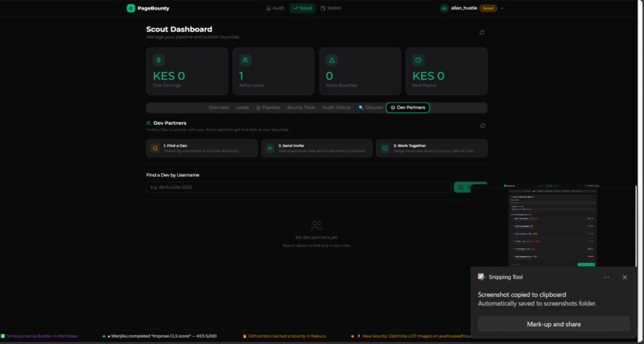
Task: Click the Send Invite step icon
Action: [270, 148]
